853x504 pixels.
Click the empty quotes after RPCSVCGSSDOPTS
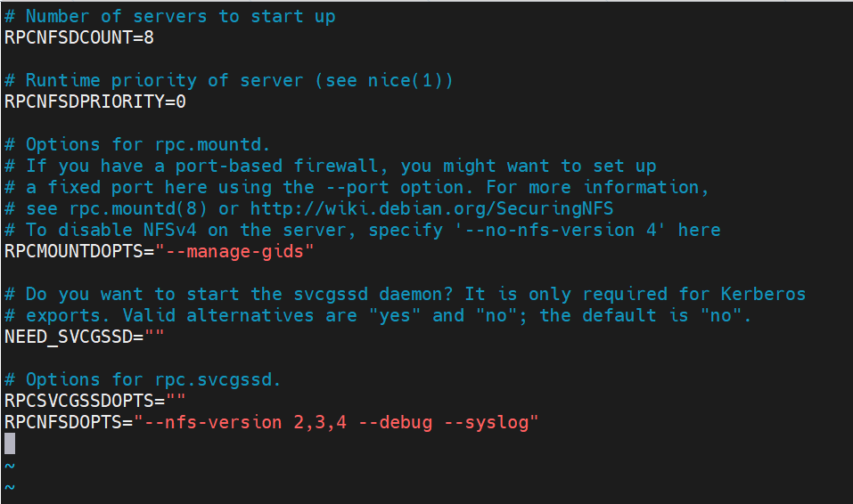(176, 402)
